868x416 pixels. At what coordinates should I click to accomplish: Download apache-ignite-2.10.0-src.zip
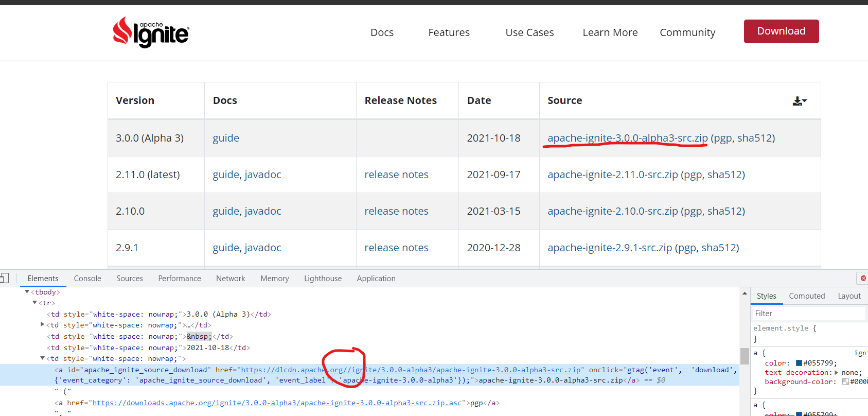(612, 211)
